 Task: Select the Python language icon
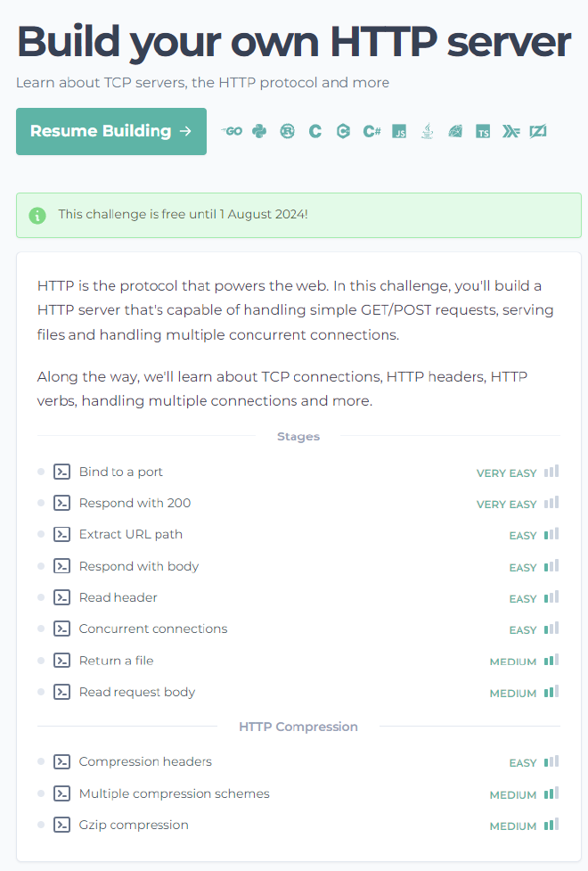click(x=259, y=130)
